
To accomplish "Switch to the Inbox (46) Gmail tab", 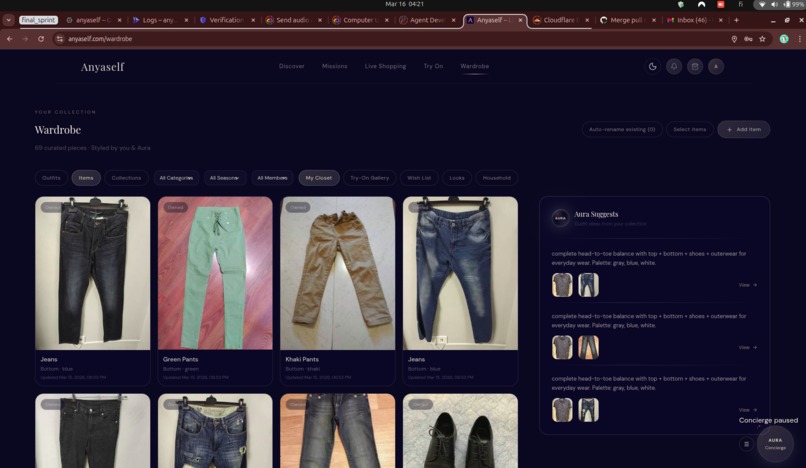I will [x=694, y=20].
